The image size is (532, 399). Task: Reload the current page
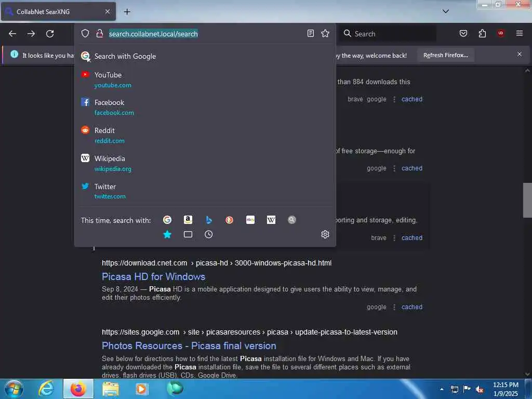(50, 34)
